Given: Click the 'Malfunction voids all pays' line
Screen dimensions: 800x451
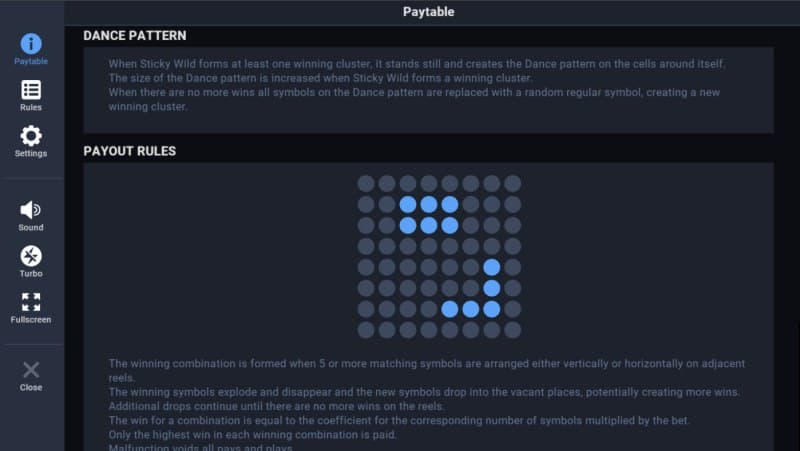Looking at the screenshot, I should [198, 447].
